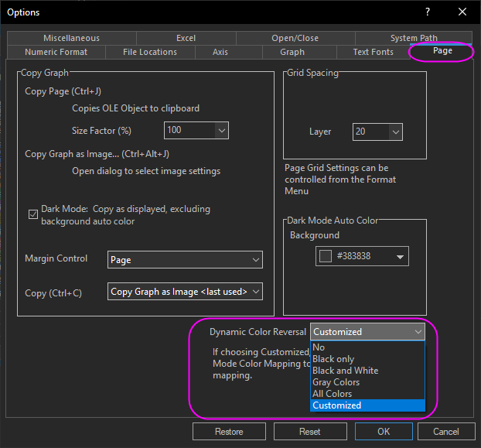The height and width of the screenshot is (448, 481).
Task: Select 'All Colors' option in dropdown list
Action: pyautogui.click(x=332, y=394)
